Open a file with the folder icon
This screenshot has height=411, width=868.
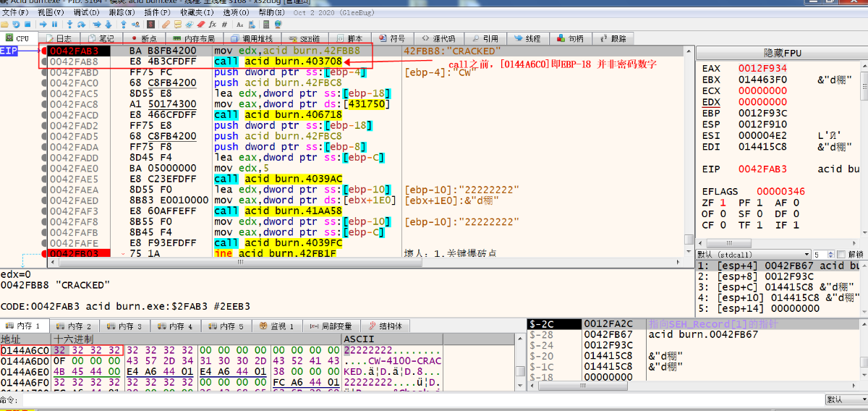[x=4, y=25]
